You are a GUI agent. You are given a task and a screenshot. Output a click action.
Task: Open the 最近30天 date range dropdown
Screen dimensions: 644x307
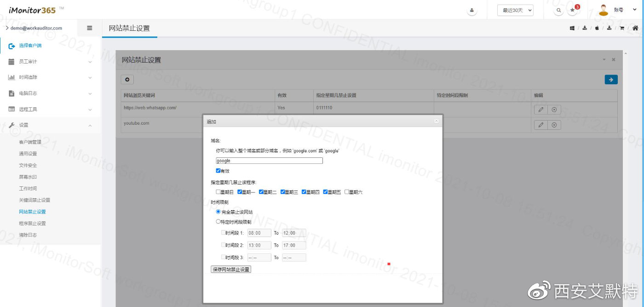(515, 10)
